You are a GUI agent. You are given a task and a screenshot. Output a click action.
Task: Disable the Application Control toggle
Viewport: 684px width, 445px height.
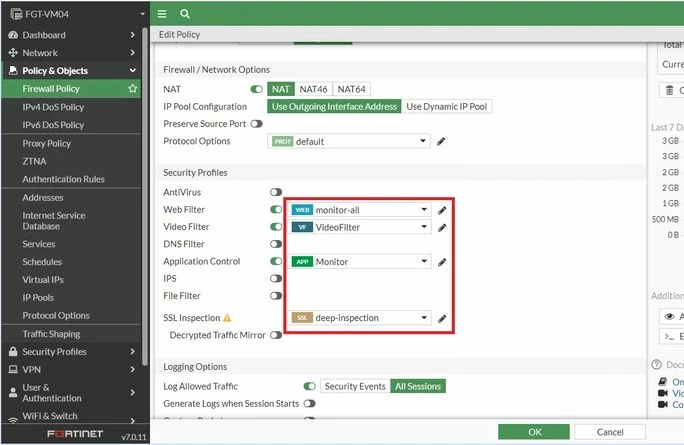pyautogui.click(x=276, y=261)
